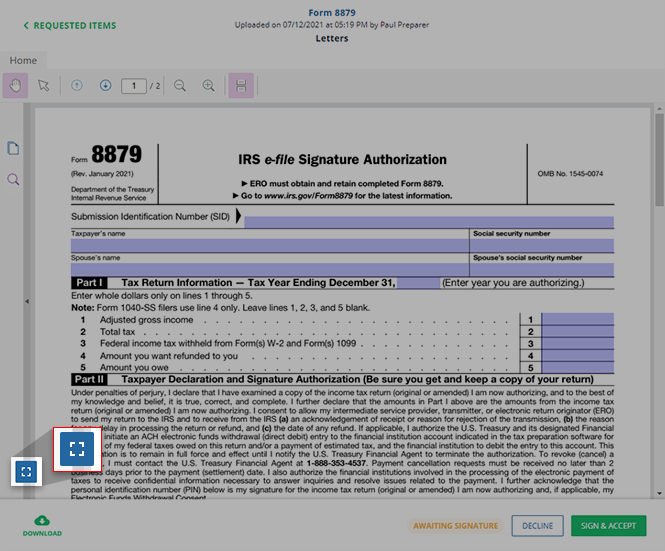The height and width of the screenshot is (551, 665).
Task: Zoom out with the minus magnifier
Action: (180, 85)
